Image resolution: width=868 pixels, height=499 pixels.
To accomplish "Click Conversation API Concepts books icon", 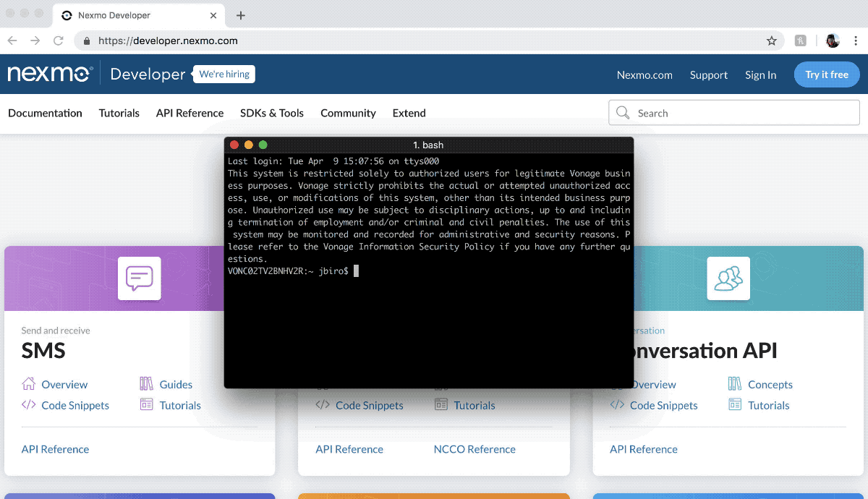I will 736,384.
